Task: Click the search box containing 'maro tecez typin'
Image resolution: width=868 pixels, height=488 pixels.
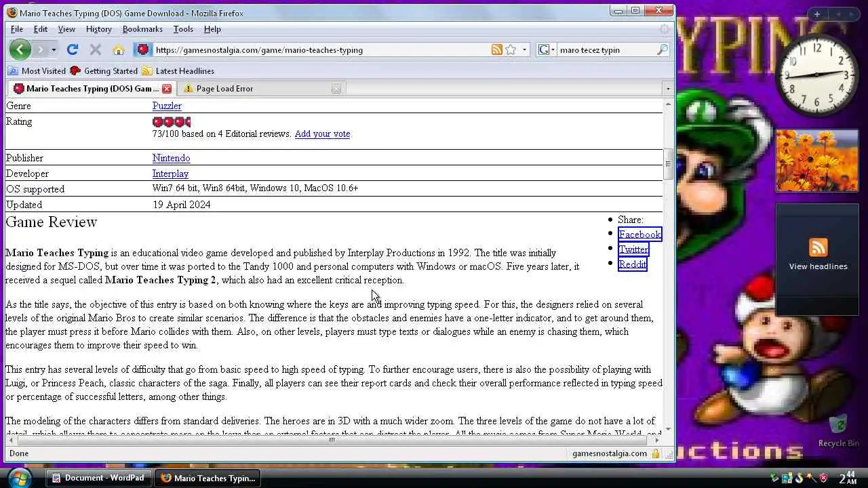Action: click(606, 49)
